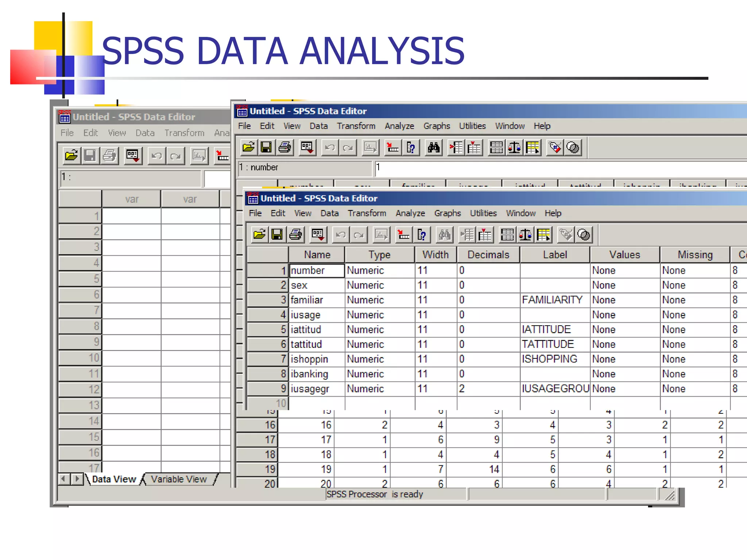The image size is (747, 560).
Task: Click Decimals cell showing 2 for iusagegr
Action: [x=488, y=389]
